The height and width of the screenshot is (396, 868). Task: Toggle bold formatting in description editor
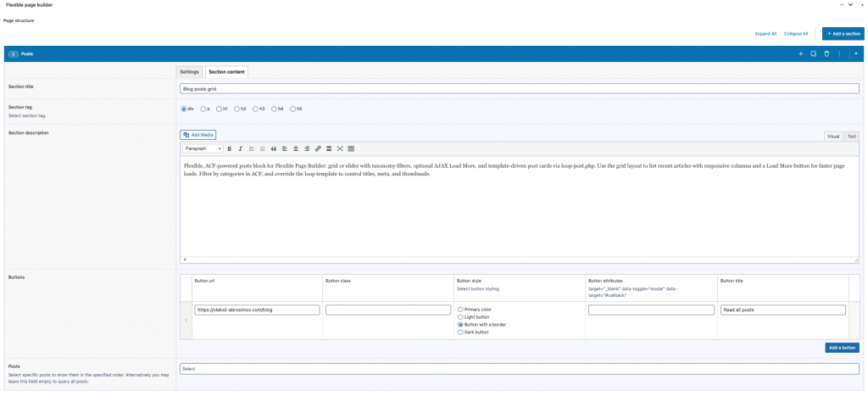pyautogui.click(x=229, y=149)
